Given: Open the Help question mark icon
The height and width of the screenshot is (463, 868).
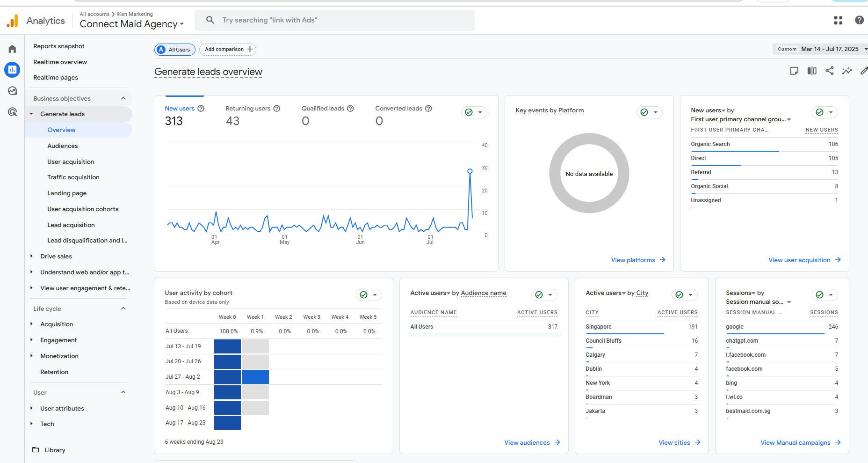Looking at the screenshot, I should 859,20.
